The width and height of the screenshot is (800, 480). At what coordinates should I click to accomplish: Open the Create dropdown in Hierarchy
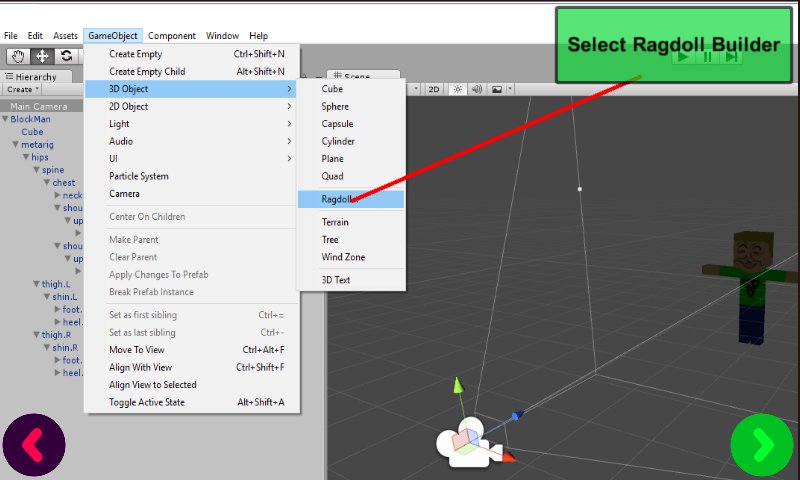tap(23, 89)
